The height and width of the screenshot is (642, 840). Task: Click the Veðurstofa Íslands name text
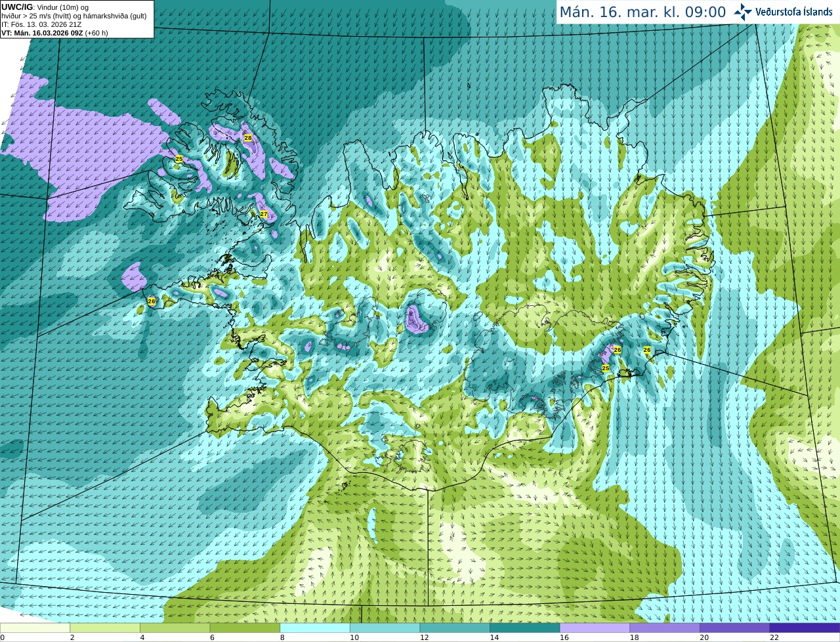(x=794, y=12)
